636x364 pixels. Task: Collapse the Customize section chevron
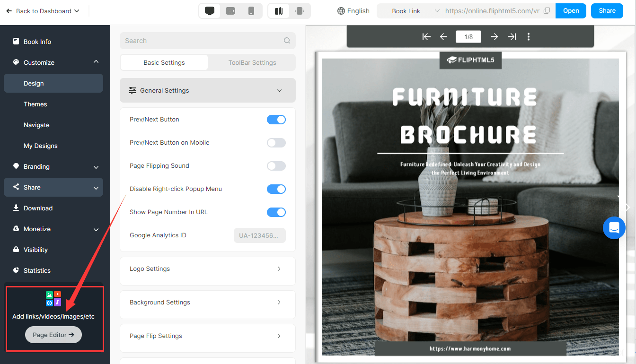[x=96, y=62]
